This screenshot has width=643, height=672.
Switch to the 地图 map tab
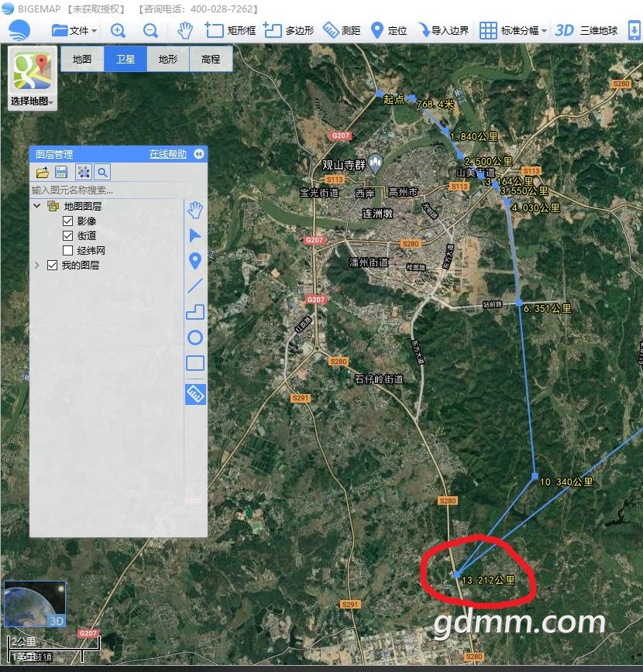82,59
